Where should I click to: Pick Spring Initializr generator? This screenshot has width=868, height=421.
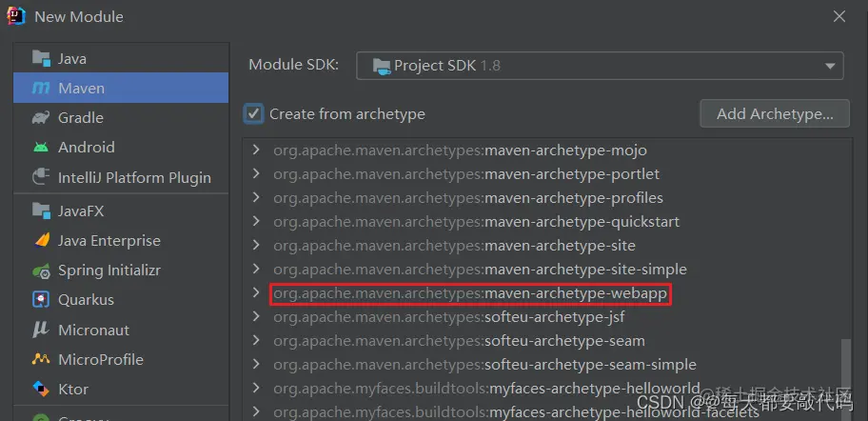(121, 271)
